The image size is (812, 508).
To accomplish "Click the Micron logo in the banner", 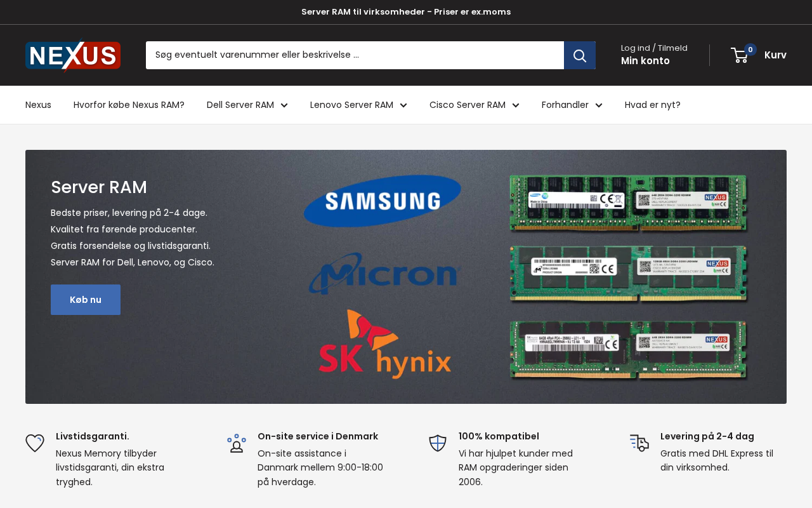I will pyautogui.click(x=384, y=274).
